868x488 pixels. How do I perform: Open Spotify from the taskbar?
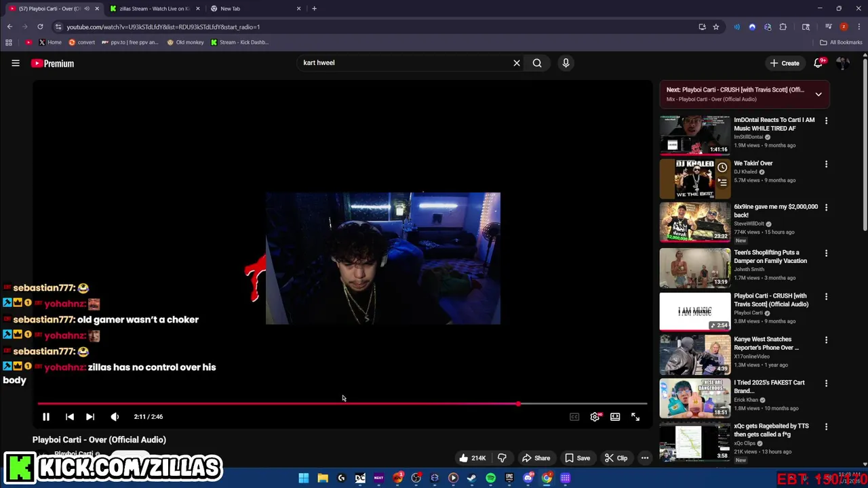pos(490,478)
